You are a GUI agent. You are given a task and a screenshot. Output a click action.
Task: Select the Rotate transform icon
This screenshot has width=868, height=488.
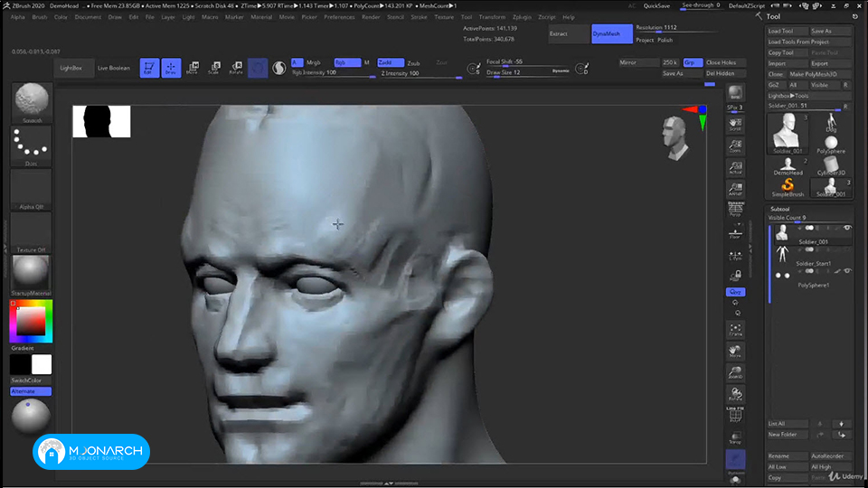coord(236,68)
